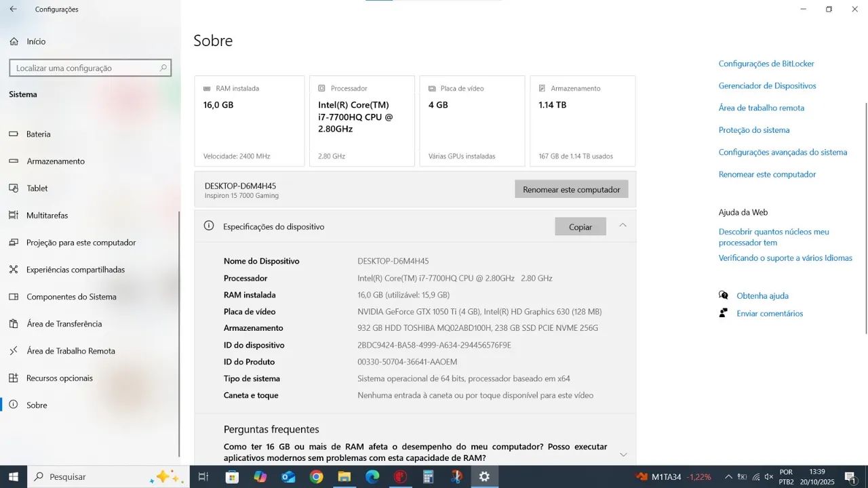Screen dimensions: 868x488
Task: Open Descobrir quantos núcleos meu processador tem
Action: click(774, 237)
